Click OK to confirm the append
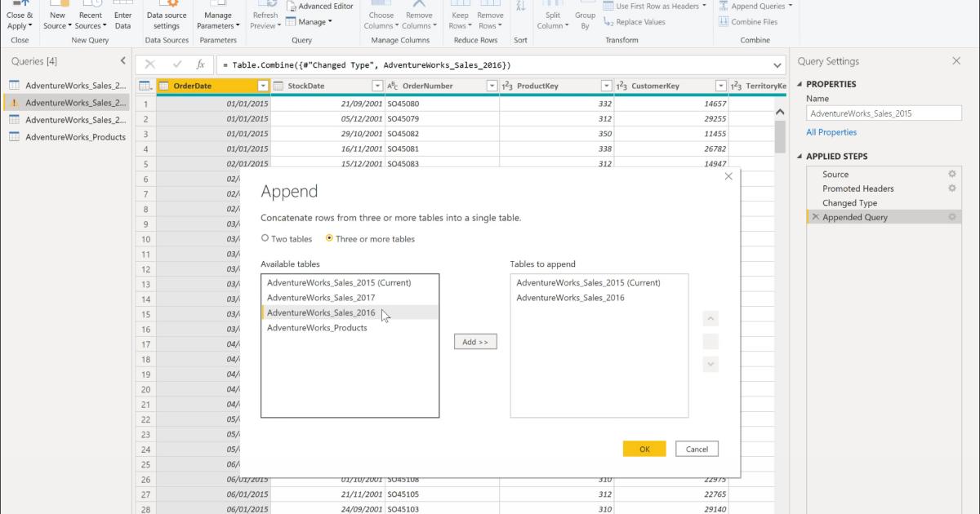Image resolution: width=980 pixels, height=514 pixels. (x=644, y=449)
